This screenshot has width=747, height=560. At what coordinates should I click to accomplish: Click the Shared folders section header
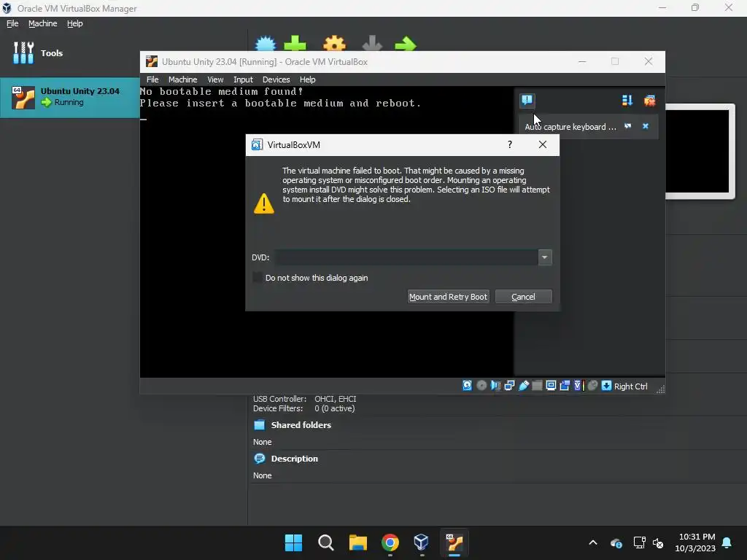tap(301, 425)
